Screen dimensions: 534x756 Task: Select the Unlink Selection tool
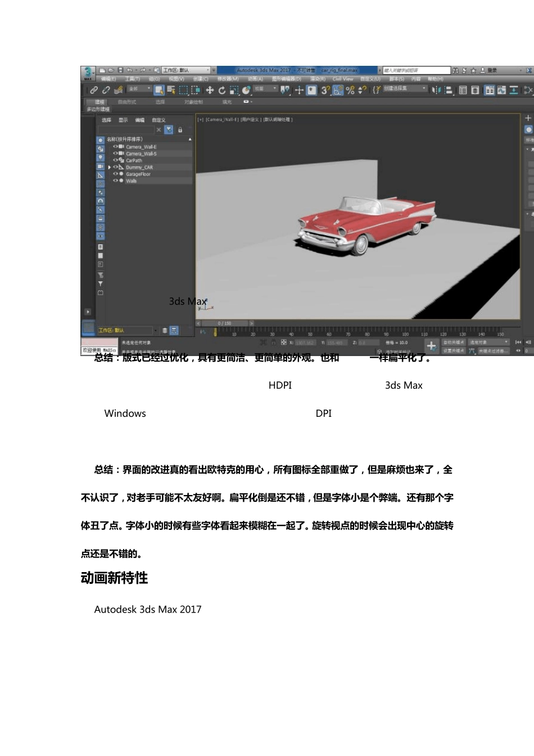106,90
